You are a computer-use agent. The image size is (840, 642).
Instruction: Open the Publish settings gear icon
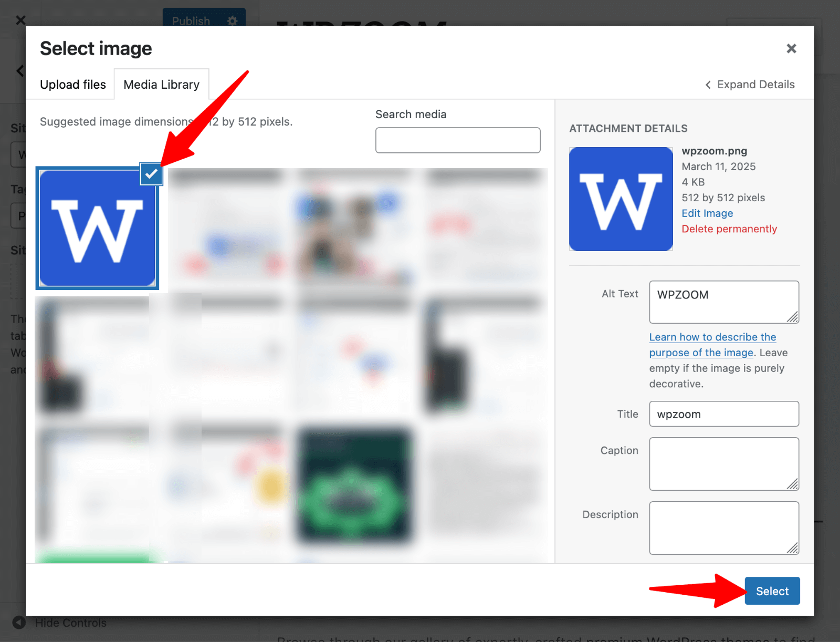click(233, 20)
